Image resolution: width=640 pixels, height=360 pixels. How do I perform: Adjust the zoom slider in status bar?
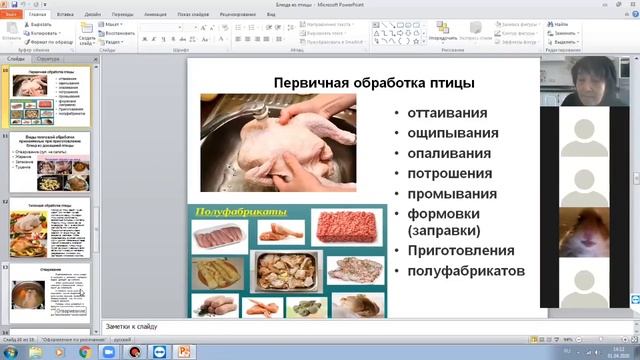pos(601,340)
